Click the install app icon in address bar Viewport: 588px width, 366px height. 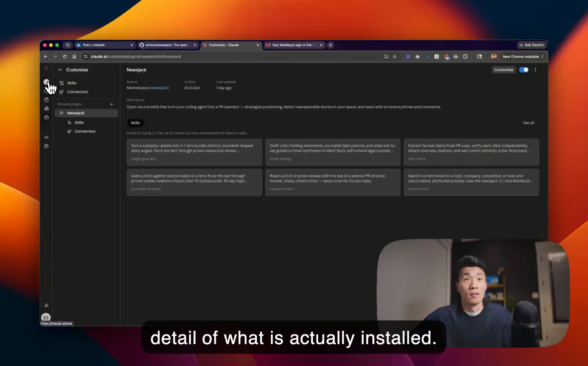[x=386, y=57]
